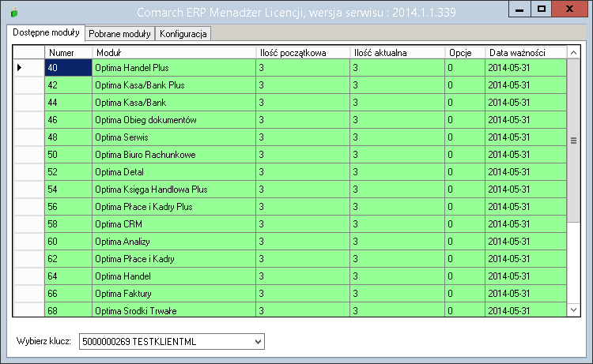Select the Optima Kasa/Bank Plus row
593x364 pixels.
(290, 85)
